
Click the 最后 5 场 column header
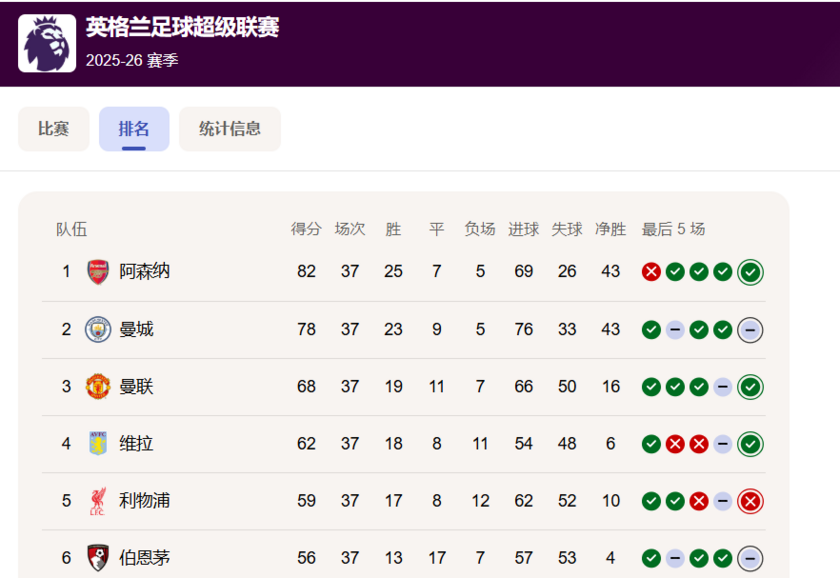pyautogui.click(x=673, y=229)
